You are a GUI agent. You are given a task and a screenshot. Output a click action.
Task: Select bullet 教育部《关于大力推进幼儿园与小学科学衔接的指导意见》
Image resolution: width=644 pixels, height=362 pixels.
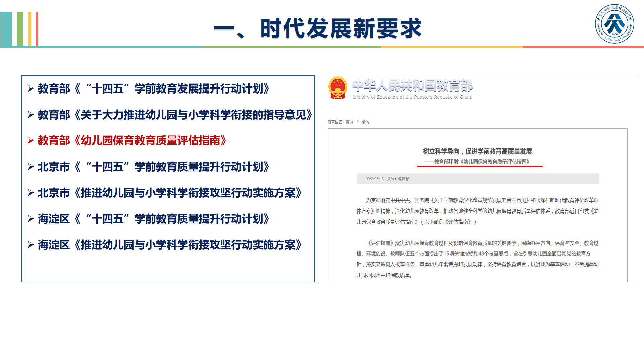(x=175, y=115)
